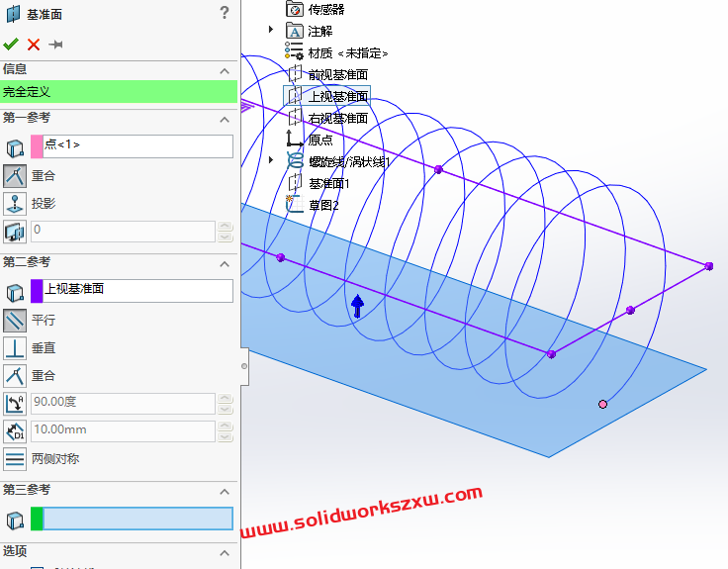
Task: Click the first reference field showing 点<1>
Action: tap(137, 146)
